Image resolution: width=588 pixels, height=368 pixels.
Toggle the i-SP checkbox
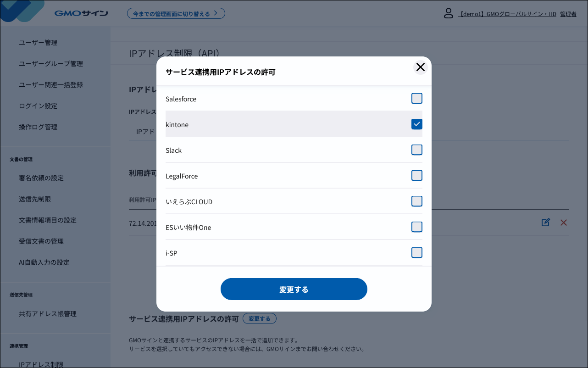416,253
